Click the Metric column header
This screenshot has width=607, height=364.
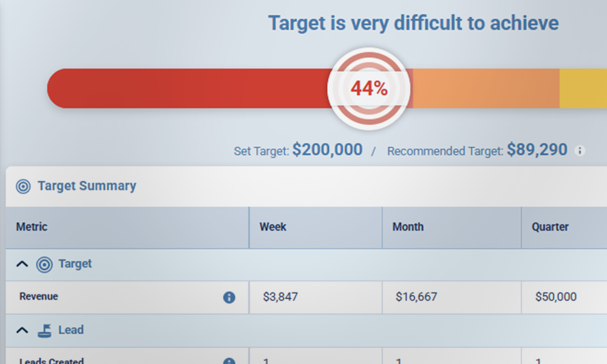[x=32, y=227]
